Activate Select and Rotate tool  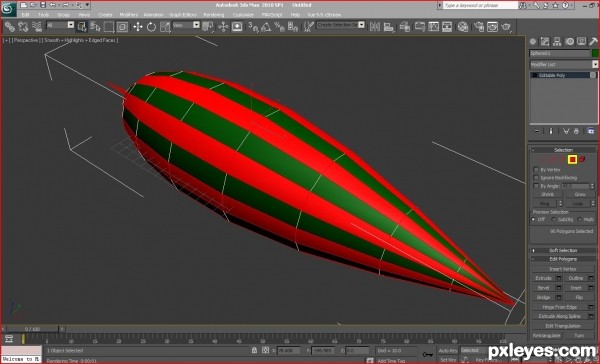pos(151,26)
